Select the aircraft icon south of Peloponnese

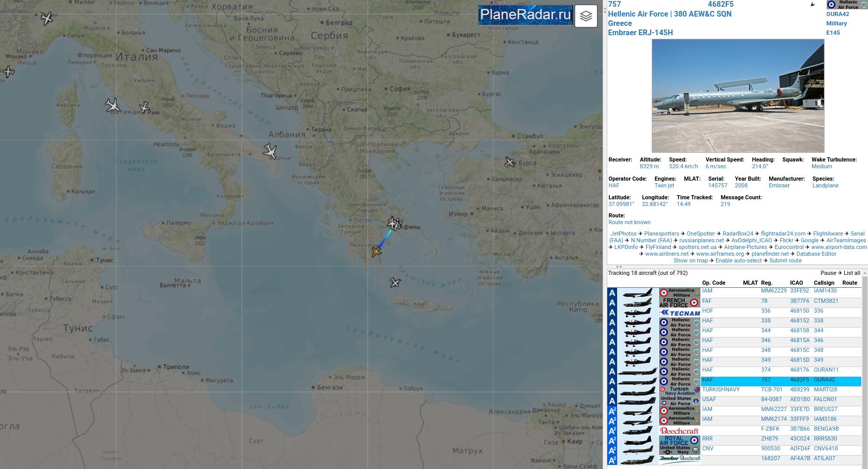(395, 283)
